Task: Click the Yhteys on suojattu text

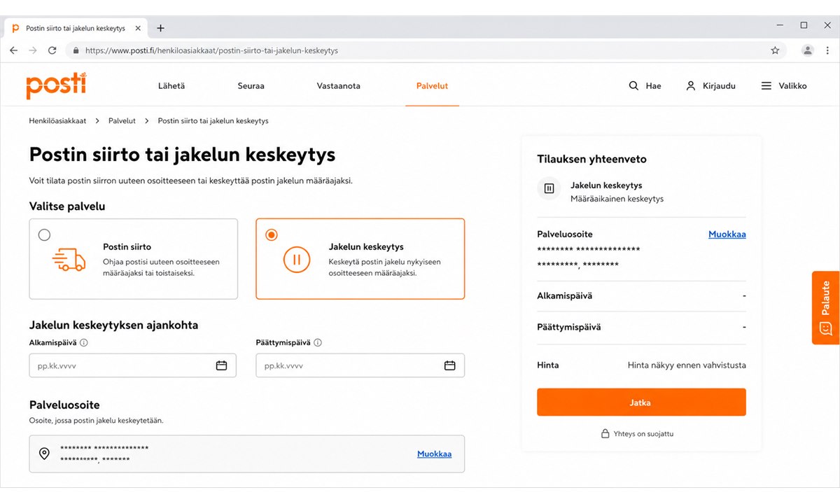Action: pyautogui.click(x=643, y=434)
